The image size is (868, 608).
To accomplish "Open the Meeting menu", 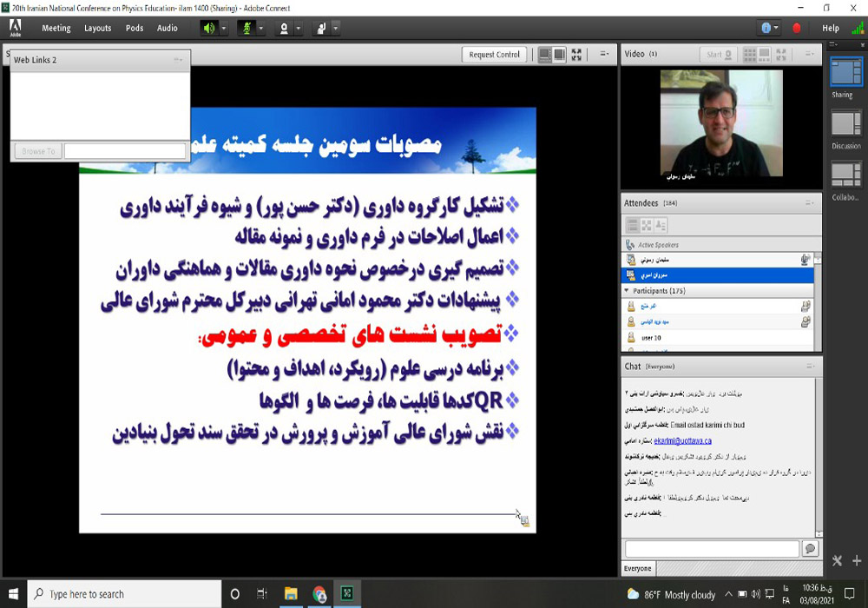I will [56, 28].
